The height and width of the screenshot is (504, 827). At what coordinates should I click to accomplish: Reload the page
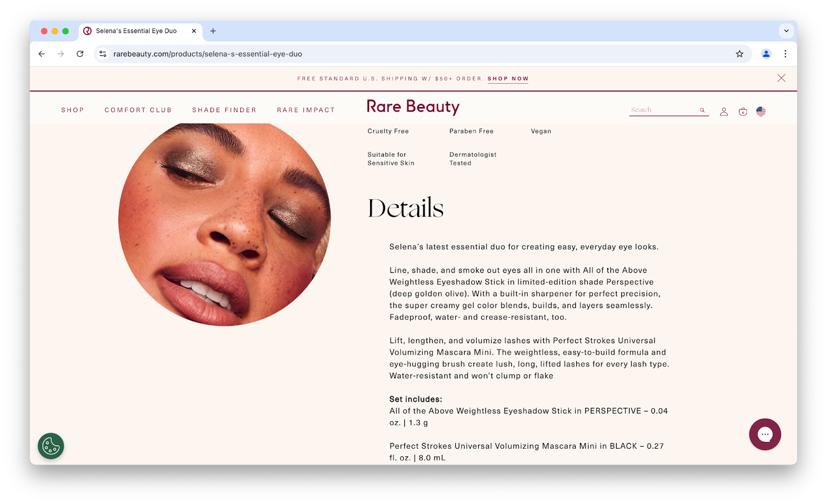pos(80,54)
